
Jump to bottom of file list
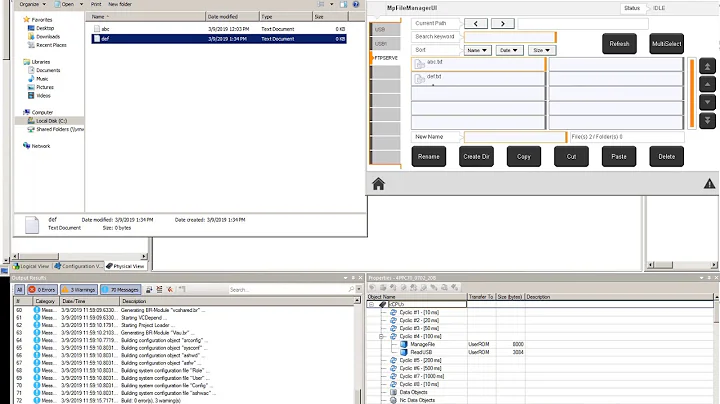(x=707, y=120)
